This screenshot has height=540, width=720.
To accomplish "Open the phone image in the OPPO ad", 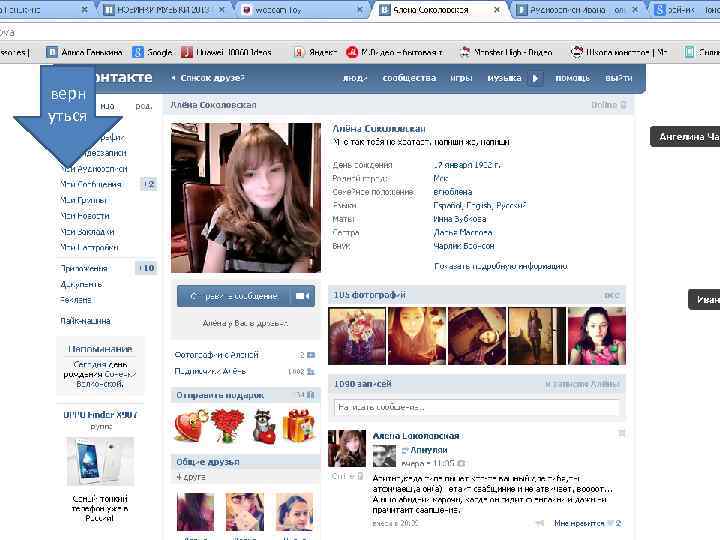I will click(100, 461).
